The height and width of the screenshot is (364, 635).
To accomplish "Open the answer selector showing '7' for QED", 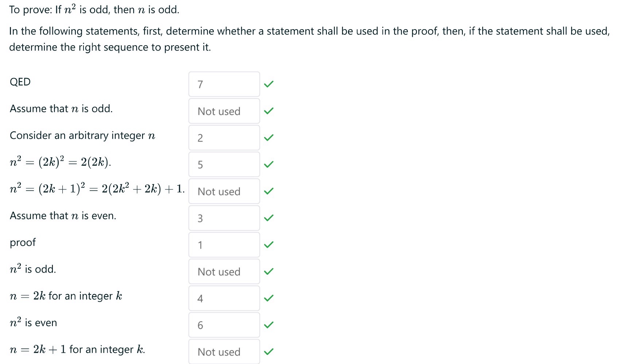I will click(224, 84).
